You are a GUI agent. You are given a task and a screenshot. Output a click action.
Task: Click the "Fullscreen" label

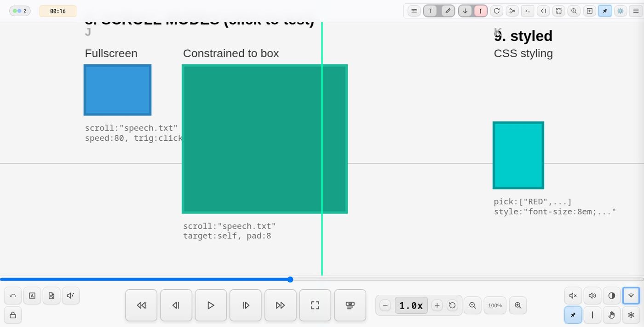(111, 53)
